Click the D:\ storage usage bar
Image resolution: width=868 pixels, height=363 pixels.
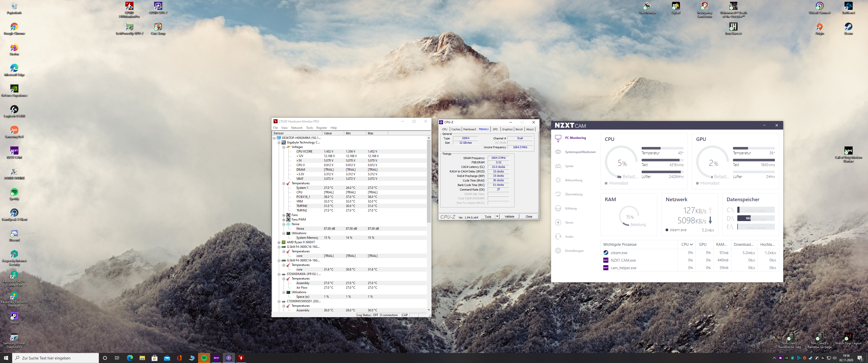click(x=756, y=218)
